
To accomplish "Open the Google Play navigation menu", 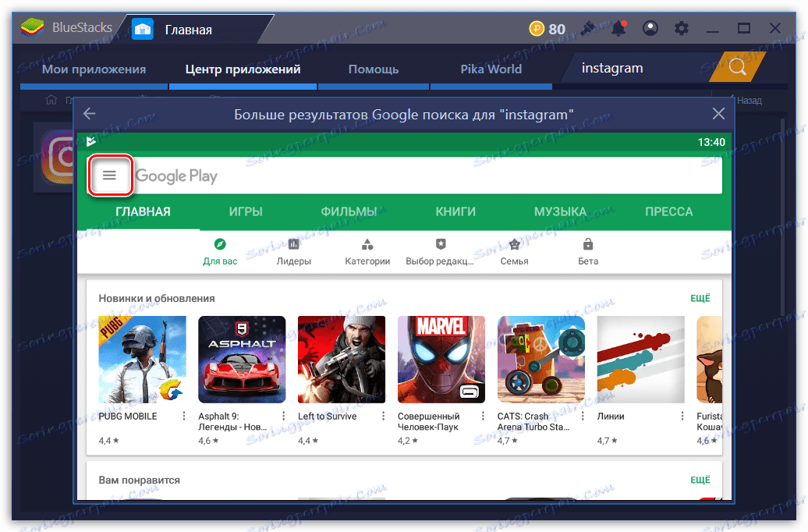I will click(x=109, y=175).
